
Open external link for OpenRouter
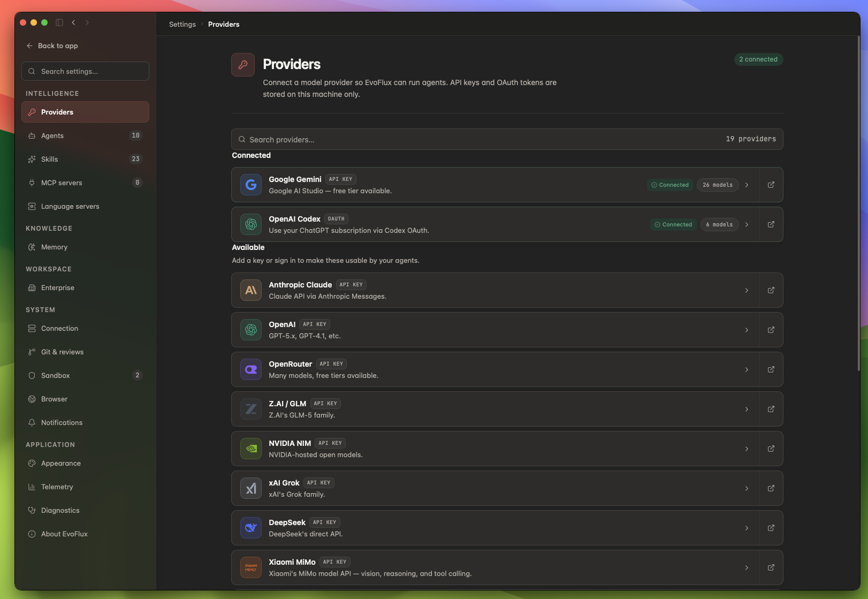click(x=771, y=369)
